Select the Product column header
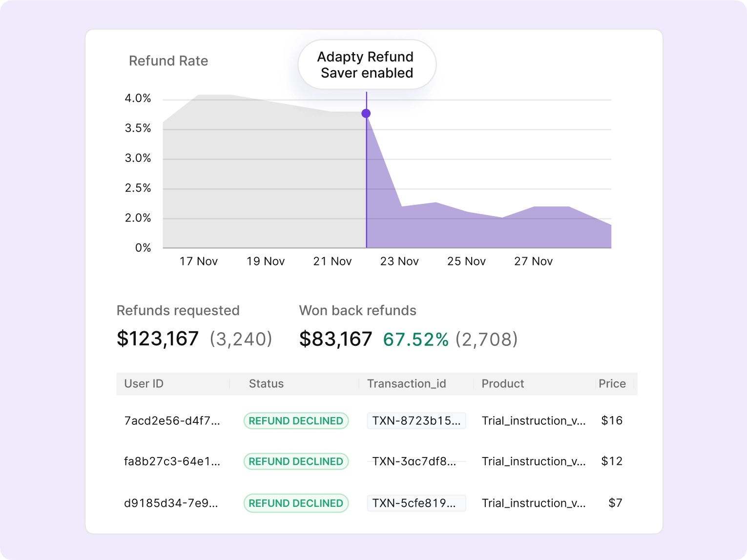 tap(502, 384)
